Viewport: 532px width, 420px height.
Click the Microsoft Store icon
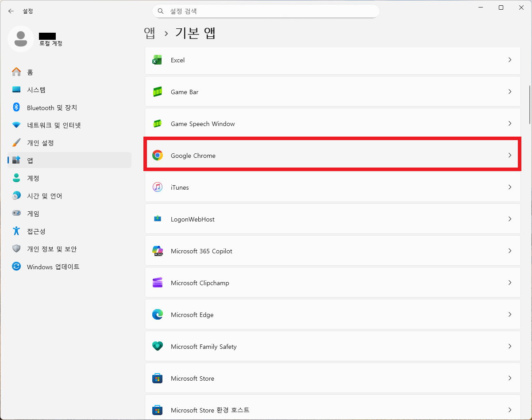point(157,378)
